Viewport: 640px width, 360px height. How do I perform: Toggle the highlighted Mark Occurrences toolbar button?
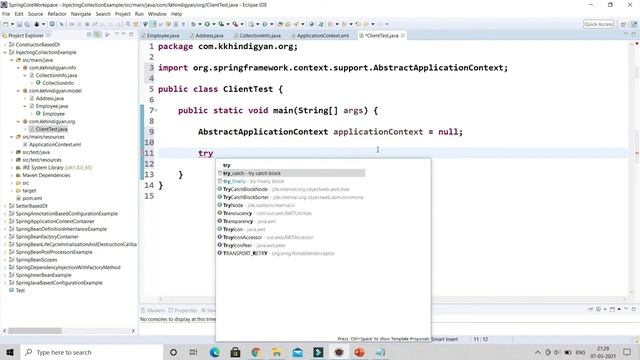154,24
